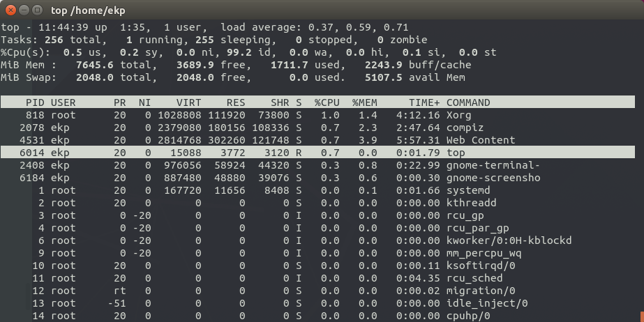The image size is (644, 322).
Task: Click the highlighted top process command
Action: tap(456, 153)
